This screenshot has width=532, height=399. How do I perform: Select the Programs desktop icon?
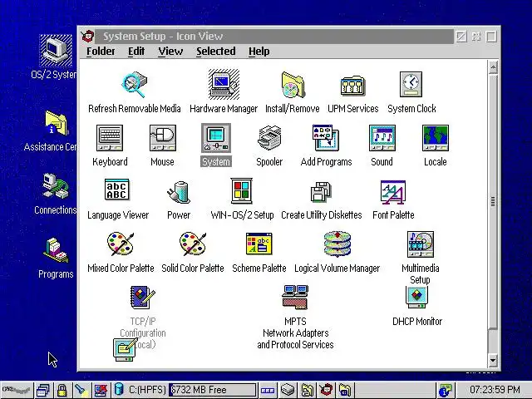click(56, 251)
